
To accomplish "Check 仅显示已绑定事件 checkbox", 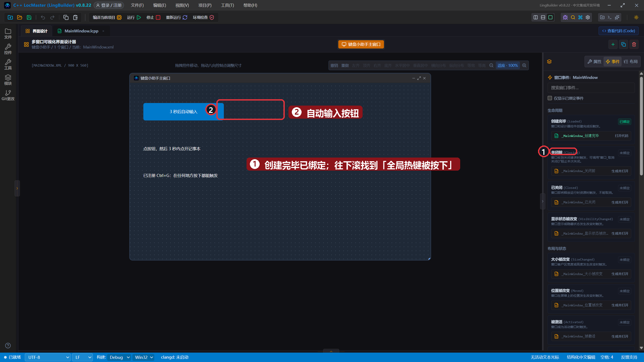I will click(550, 98).
